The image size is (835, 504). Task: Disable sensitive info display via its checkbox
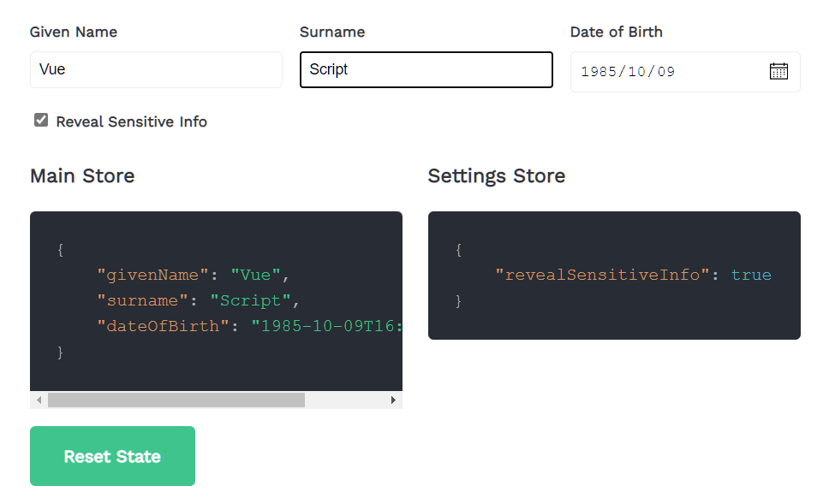click(40, 120)
